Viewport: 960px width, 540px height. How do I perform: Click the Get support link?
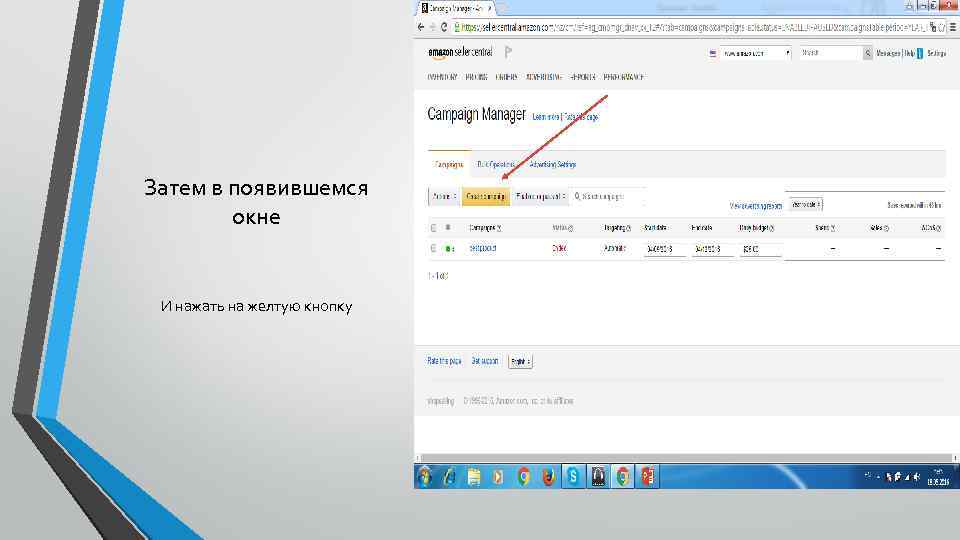tap(484, 361)
